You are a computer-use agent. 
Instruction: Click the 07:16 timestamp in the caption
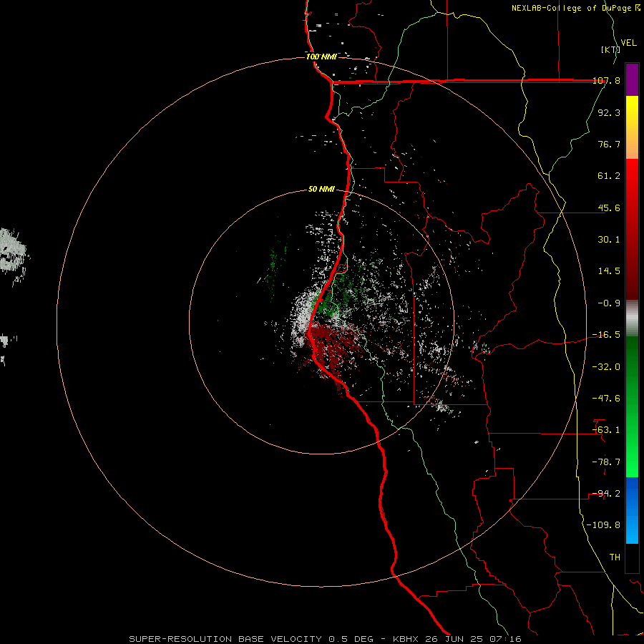506,639
